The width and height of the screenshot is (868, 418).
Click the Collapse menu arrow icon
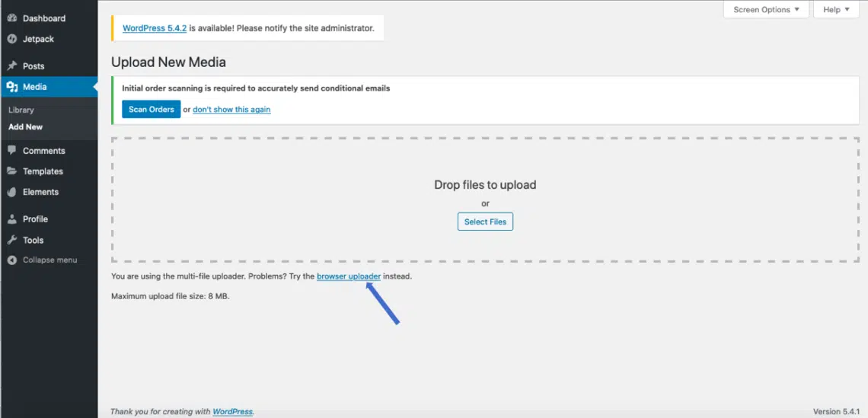point(11,260)
